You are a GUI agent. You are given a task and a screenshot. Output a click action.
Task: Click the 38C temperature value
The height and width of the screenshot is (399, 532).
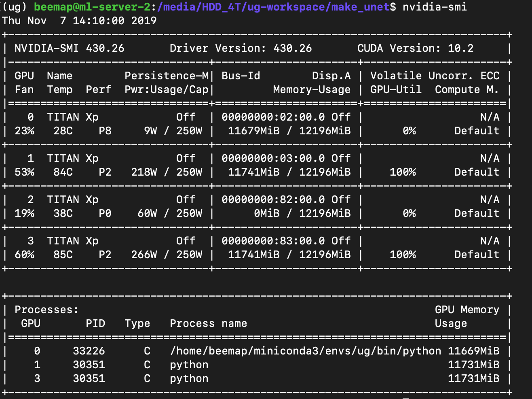(x=63, y=213)
